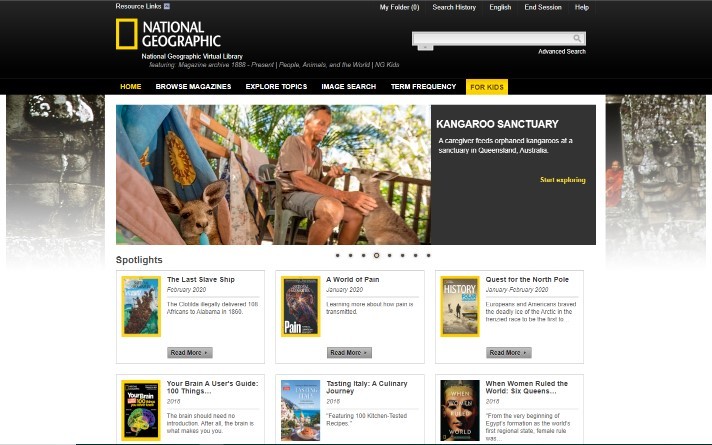The image size is (712, 445).
Task: Select the eighth carousel dot
Action: click(428, 255)
